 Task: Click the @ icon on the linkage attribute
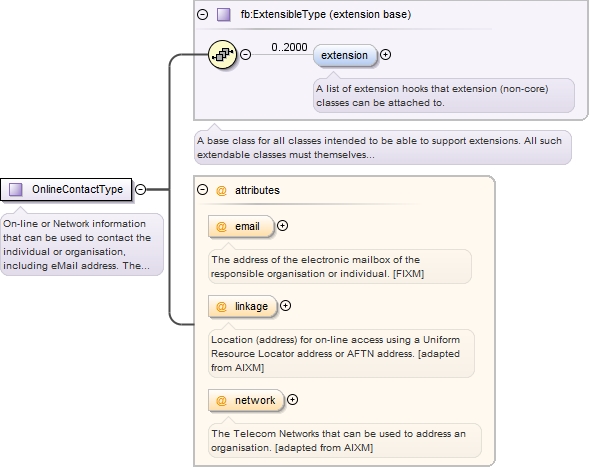[x=221, y=307]
